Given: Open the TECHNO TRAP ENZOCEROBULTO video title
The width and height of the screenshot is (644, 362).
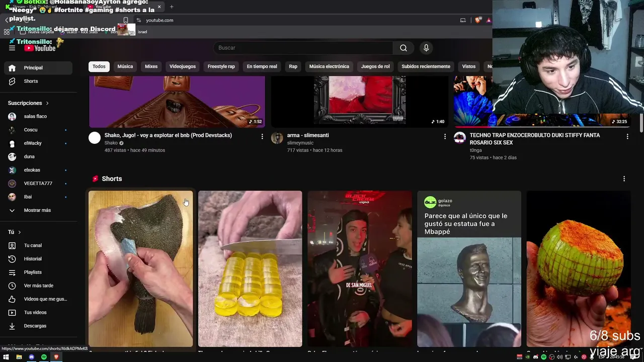Looking at the screenshot, I should [x=535, y=139].
